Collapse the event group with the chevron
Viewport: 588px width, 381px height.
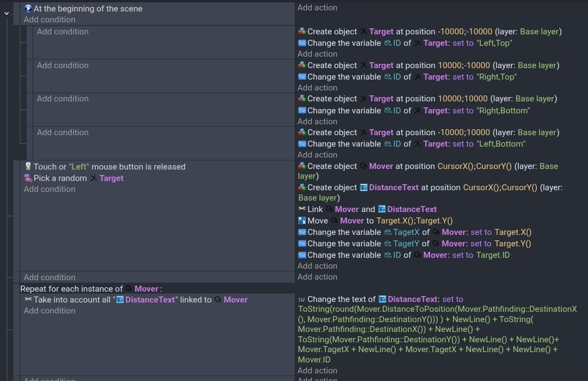point(7,13)
